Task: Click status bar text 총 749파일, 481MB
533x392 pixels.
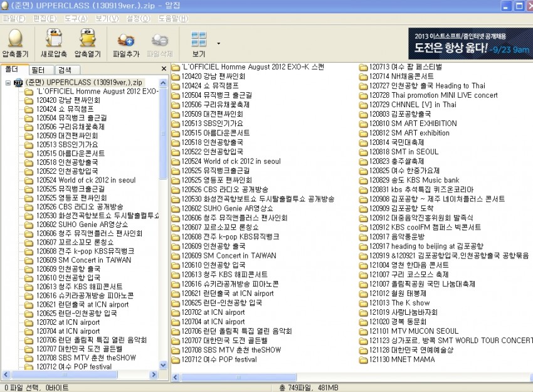Action: (309, 388)
